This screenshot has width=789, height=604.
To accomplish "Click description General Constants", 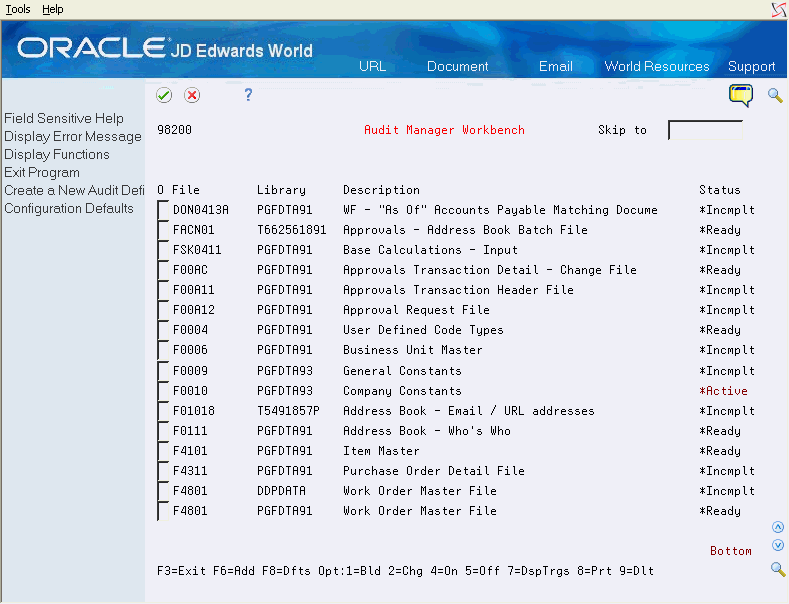I will click(402, 371).
